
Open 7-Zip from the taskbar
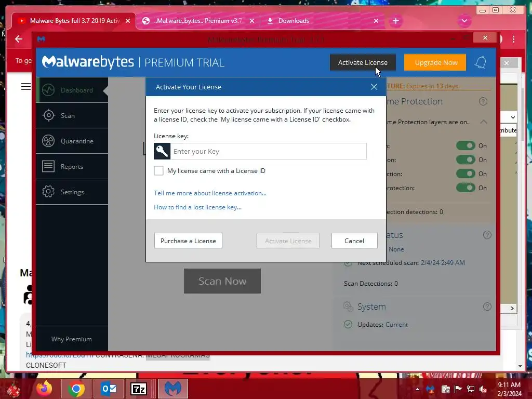tap(139, 389)
